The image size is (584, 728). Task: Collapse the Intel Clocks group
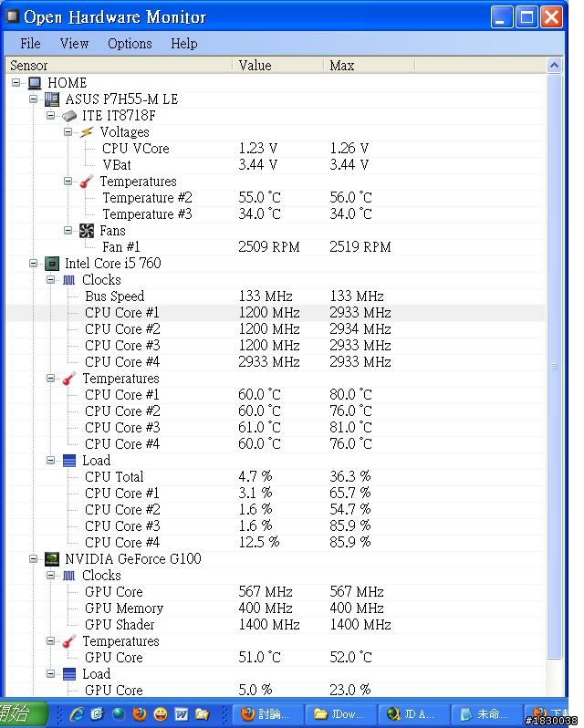50,279
